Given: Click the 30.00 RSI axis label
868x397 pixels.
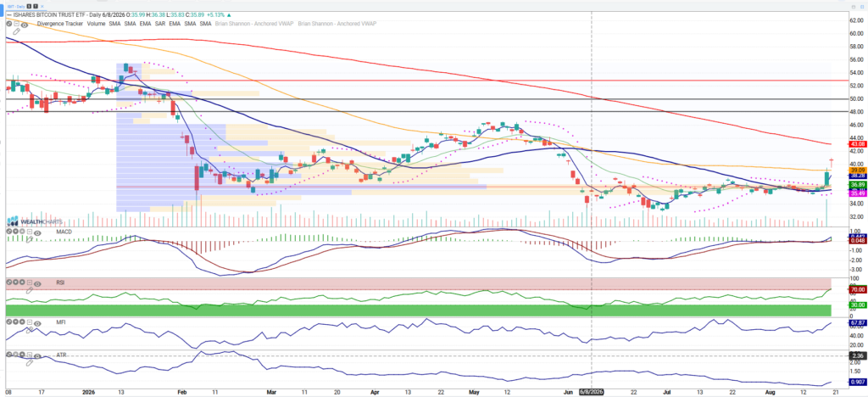Looking at the screenshot, I should pos(858,305).
